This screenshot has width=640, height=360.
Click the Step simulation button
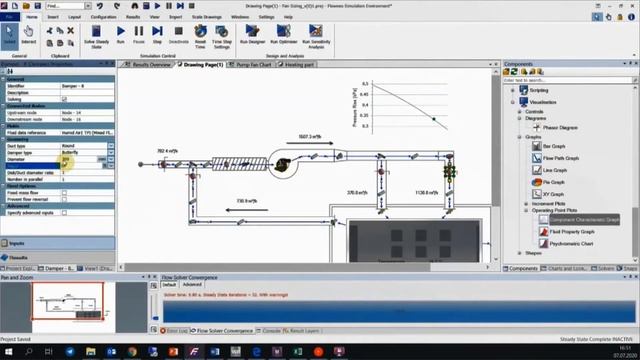(157, 31)
